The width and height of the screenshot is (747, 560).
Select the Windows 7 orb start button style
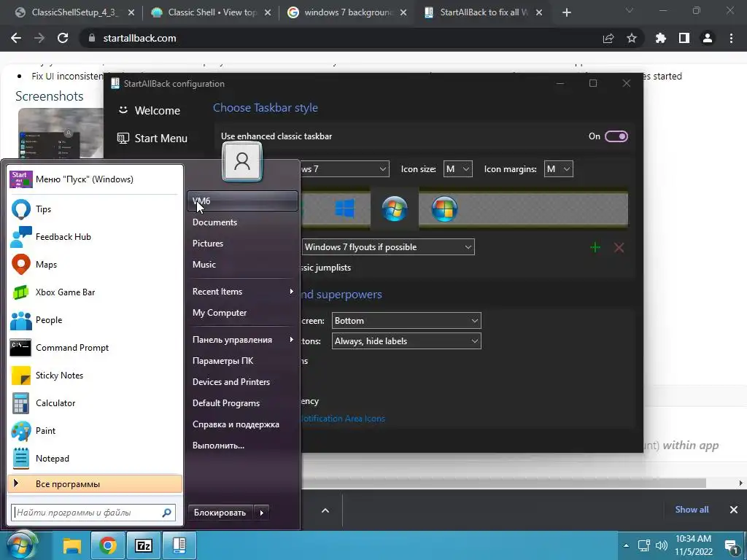(x=395, y=209)
